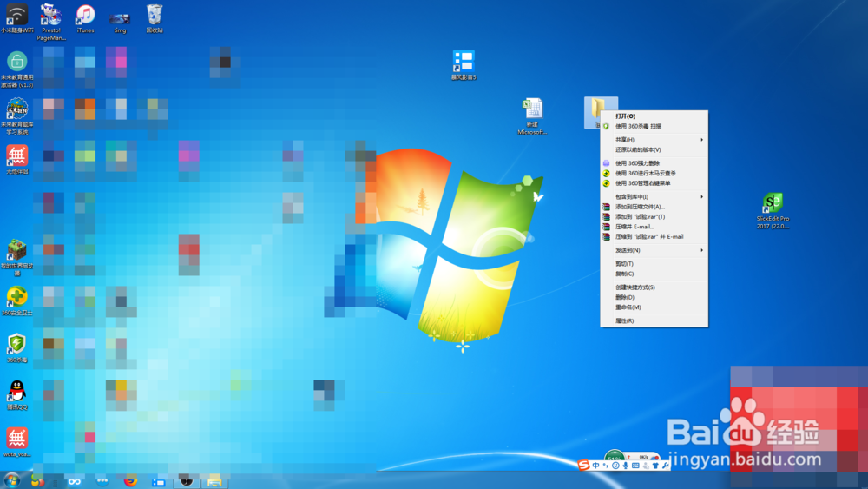Open the file explorer taskbar icon
868x489 pixels.
(x=214, y=482)
